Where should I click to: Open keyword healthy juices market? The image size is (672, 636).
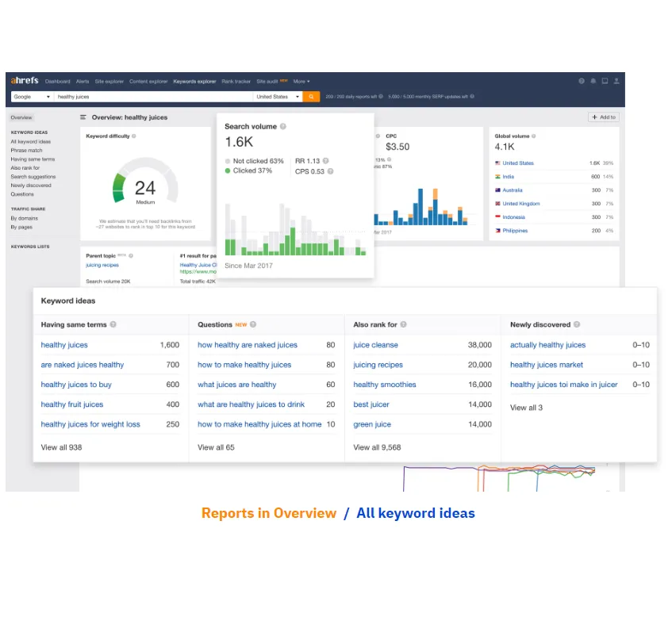coord(547,365)
